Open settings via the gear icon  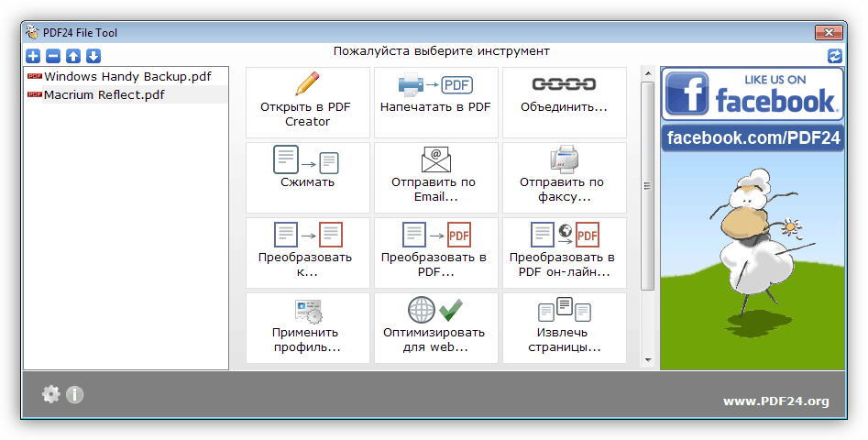51,394
